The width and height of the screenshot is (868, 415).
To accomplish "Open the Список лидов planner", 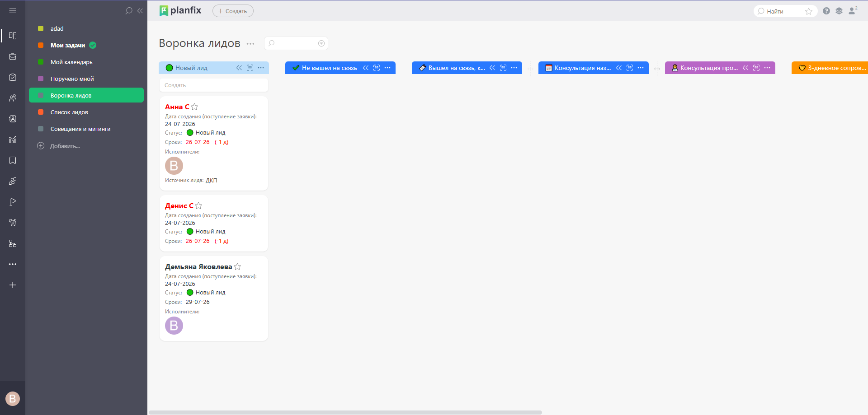I will tap(86, 112).
